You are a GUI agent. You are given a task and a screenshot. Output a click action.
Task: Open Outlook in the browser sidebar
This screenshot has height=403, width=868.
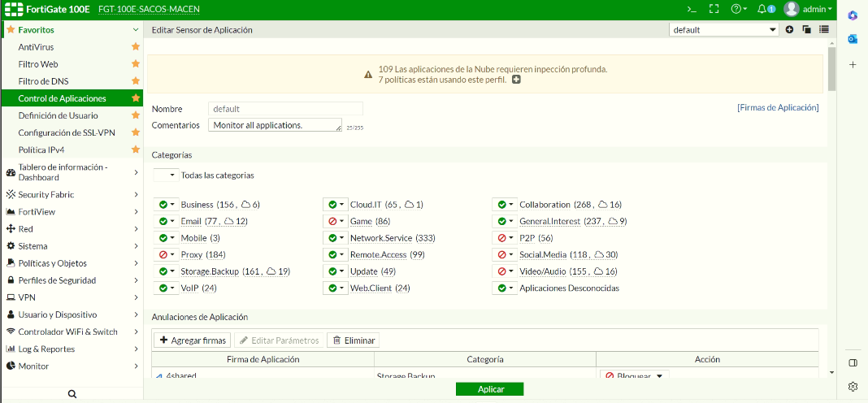853,39
